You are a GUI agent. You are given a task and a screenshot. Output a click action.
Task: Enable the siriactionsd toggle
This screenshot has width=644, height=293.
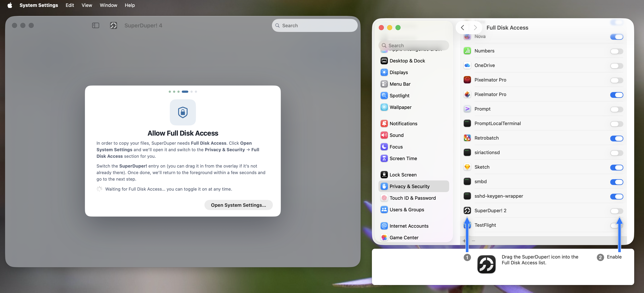click(x=616, y=153)
